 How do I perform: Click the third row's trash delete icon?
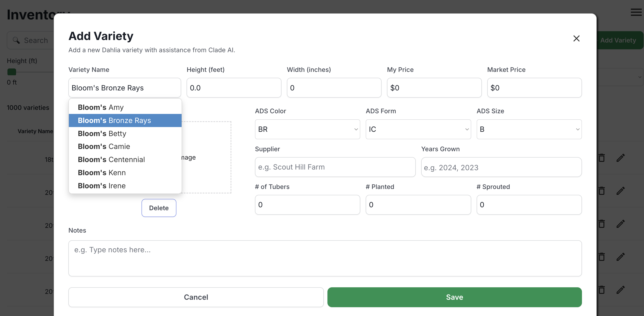601,224
